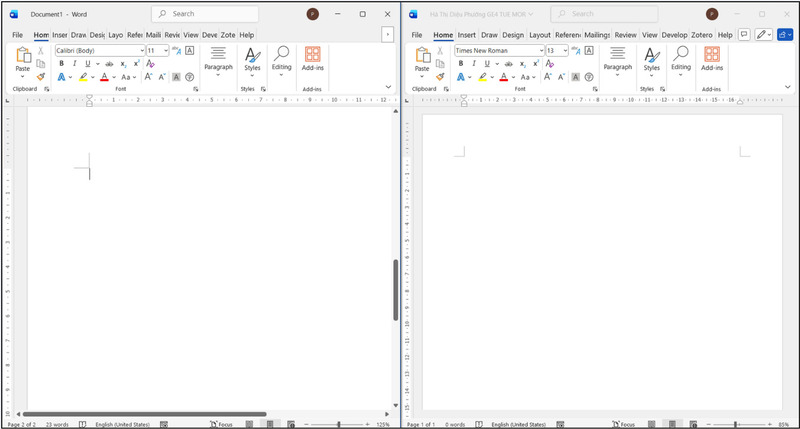800x429 pixels.
Task: Toggle Bold in Document1 window
Action: (61, 63)
